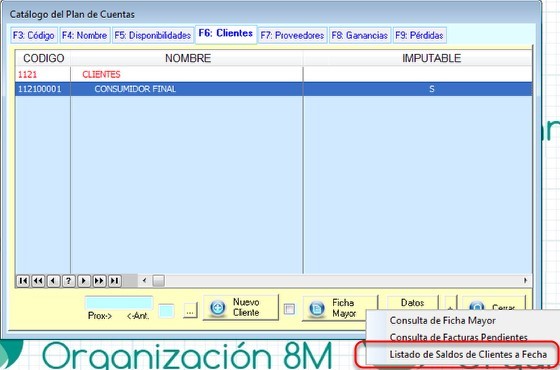
Task: Select the CLIENTES row in the grid
Action: click(274, 74)
